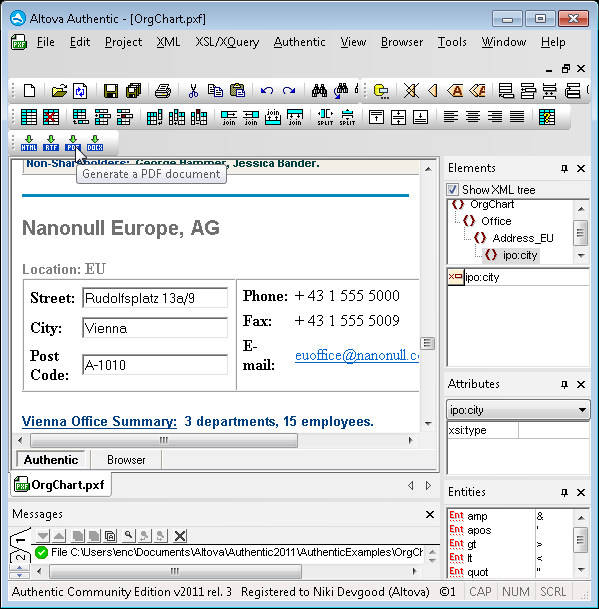Open the Edit menu
The width and height of the screenshot is (599, 609).
point(80,42)
